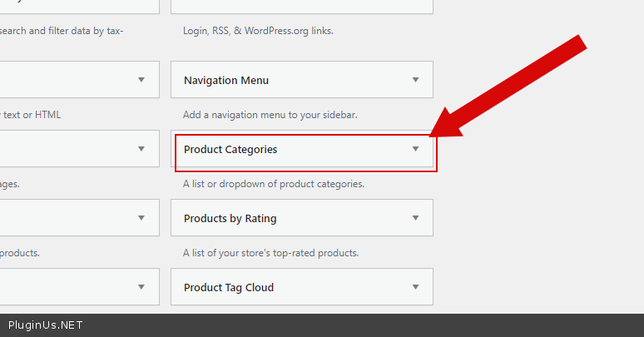This screenshot has height=337, width=644.
Task: Click the Products by Rating widget title
Action: click(230, 219)
